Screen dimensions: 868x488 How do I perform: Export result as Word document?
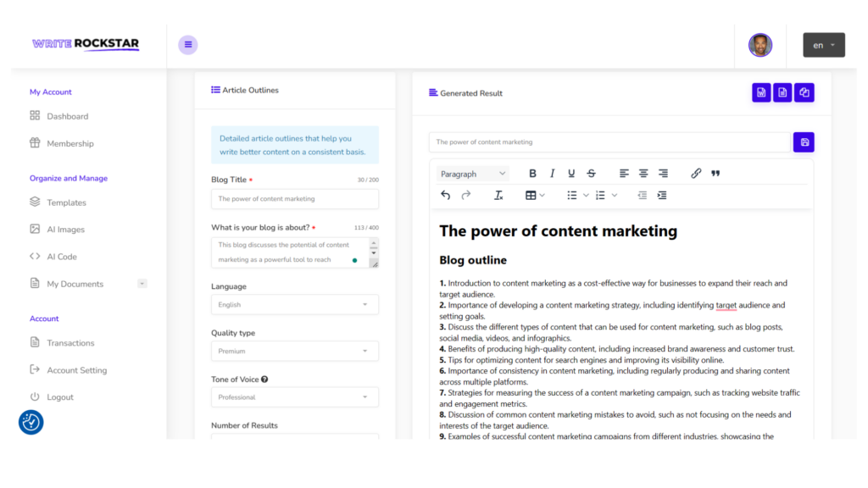(761, 93)
